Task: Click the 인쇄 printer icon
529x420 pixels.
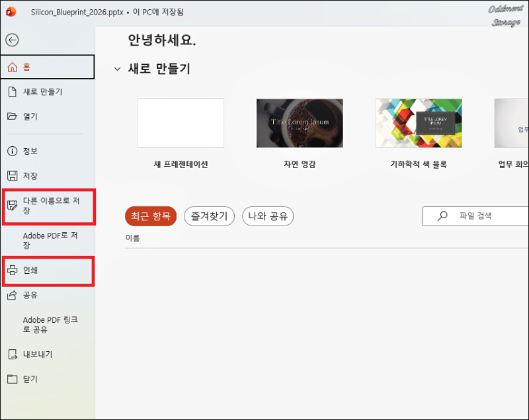Action: point(13,271)
